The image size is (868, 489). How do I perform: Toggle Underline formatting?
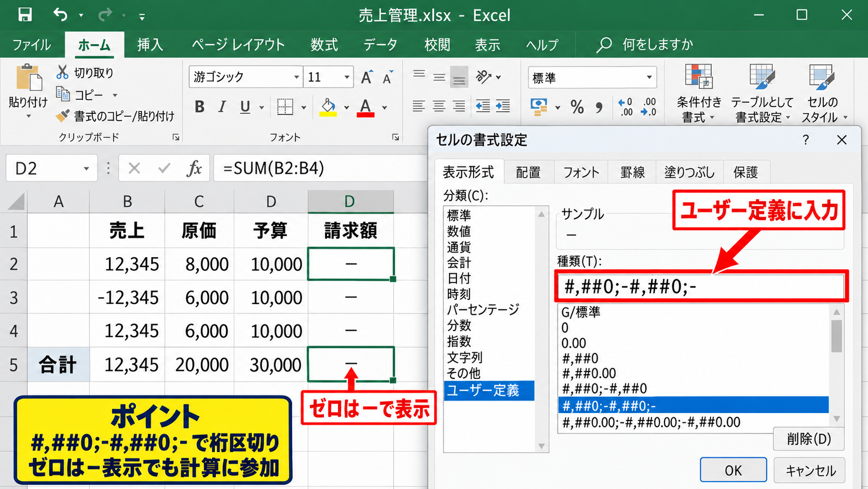pyautogui.click(x=245, y=107)
